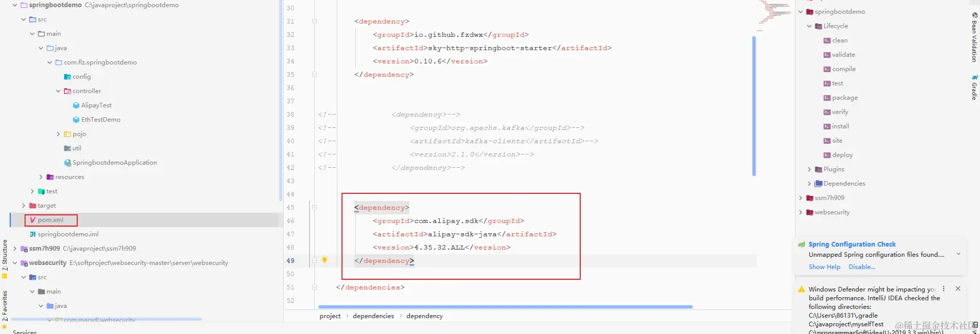Expand the ssm7h909 project module
Viewport: 980px width, 334px height.
pos(15,249)
